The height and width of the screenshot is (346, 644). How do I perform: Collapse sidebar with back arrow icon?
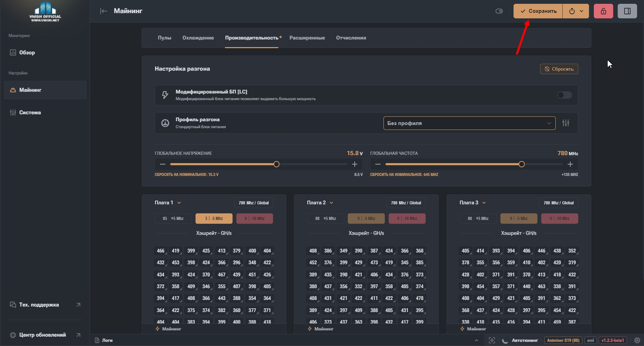pyautogui.click(x=103, y=11)
